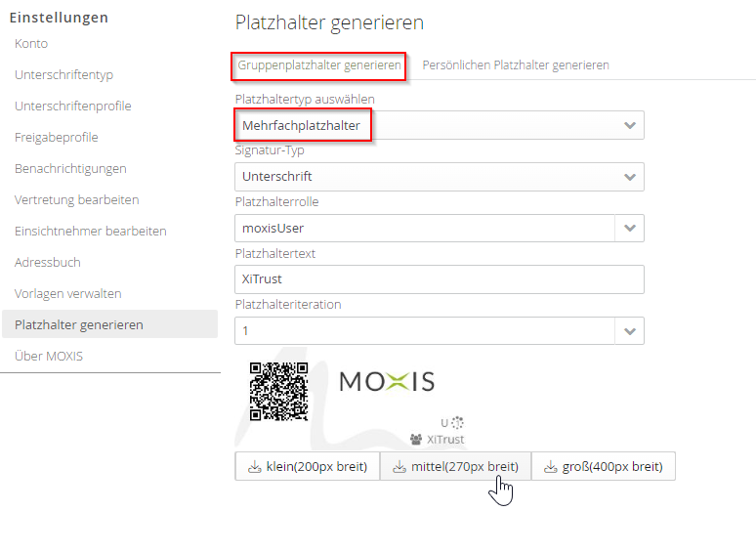
Task: Click the QR code in placeholder preview
Action: tap(278, 391)
